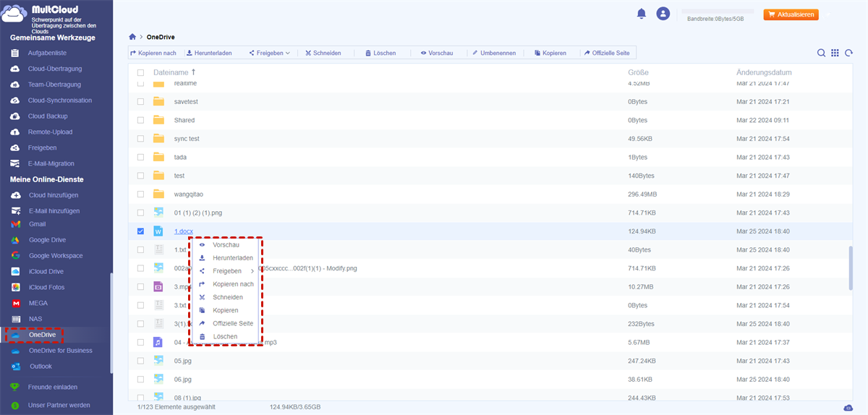Open Team-Übertragung tool
The image size is (868, 415).
(x=54, y=85)
